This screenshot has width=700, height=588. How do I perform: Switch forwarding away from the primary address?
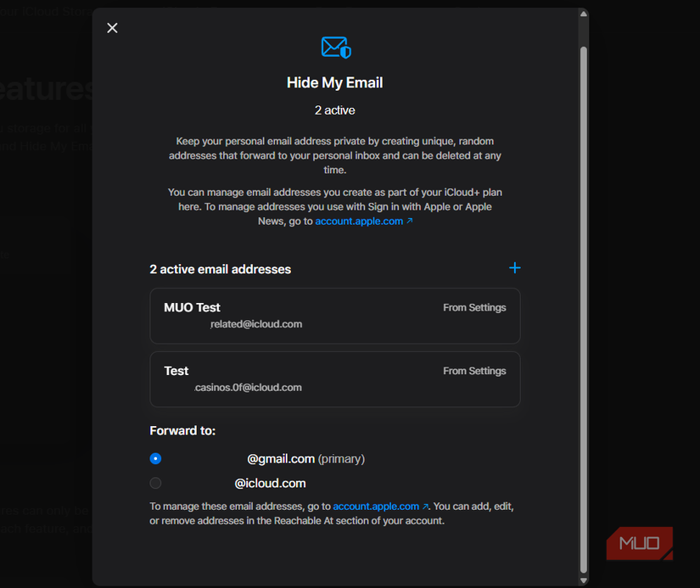tap(155, 482)
